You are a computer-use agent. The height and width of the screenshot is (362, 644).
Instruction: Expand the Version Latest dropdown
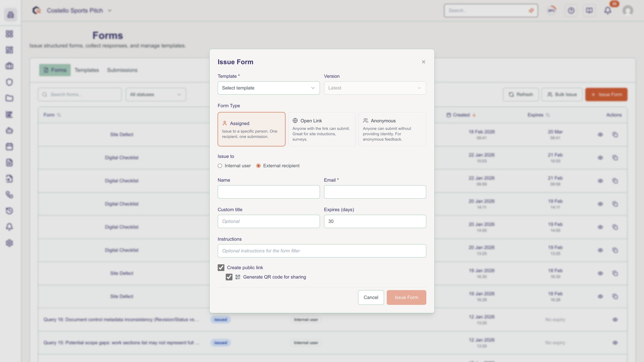[375, 88]
